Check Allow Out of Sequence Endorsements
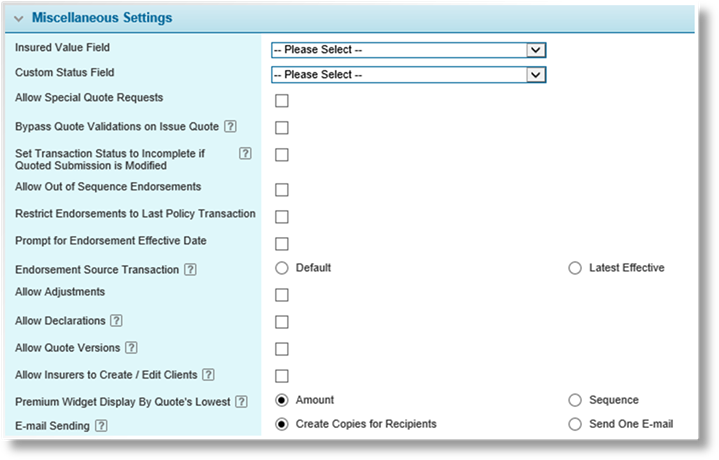 [282, 189]
